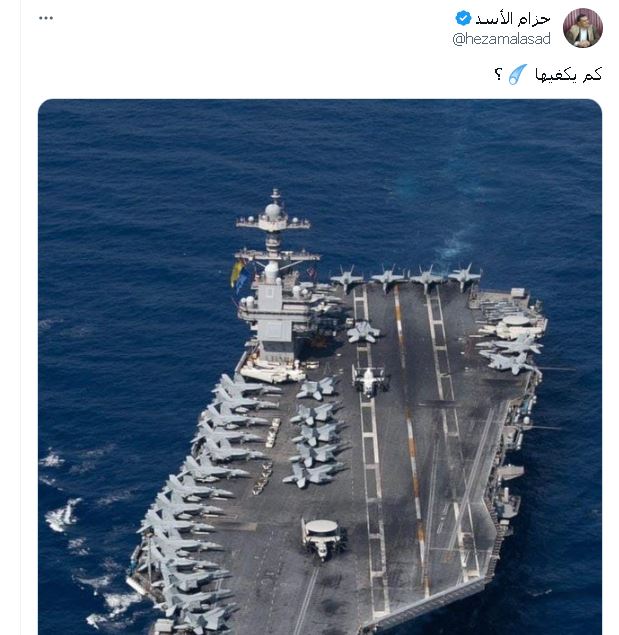Click the lone aircraft at mid-deck
This screenshot has width=619, height=635.
point(369,379)
